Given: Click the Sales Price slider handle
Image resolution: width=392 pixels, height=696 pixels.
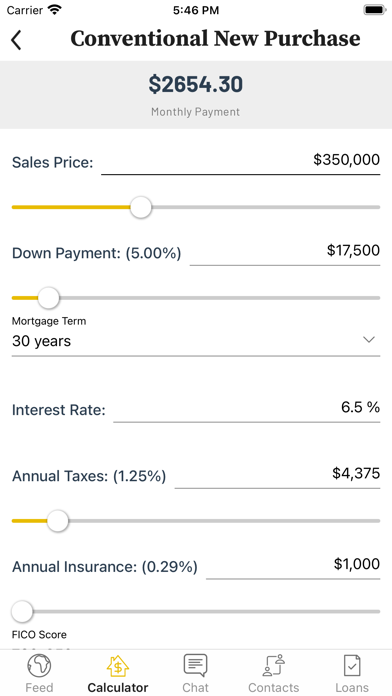Looking at the screenshot, I should pyautogui.click(x=141, y=207).
